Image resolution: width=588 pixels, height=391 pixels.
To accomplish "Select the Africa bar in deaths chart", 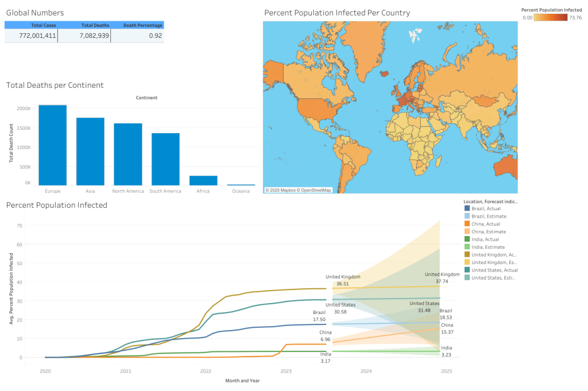I will coord(203,180).
